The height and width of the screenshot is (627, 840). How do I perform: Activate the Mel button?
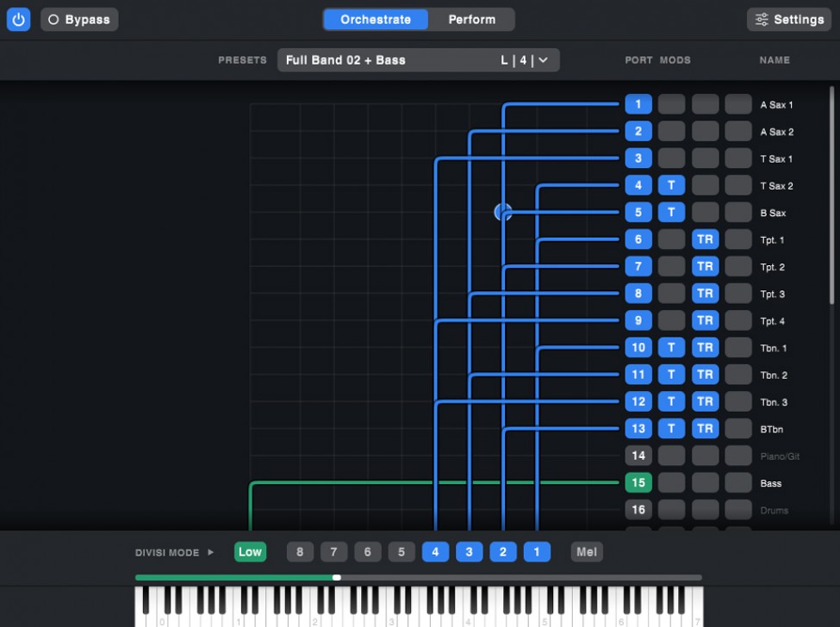click(586, 551)
